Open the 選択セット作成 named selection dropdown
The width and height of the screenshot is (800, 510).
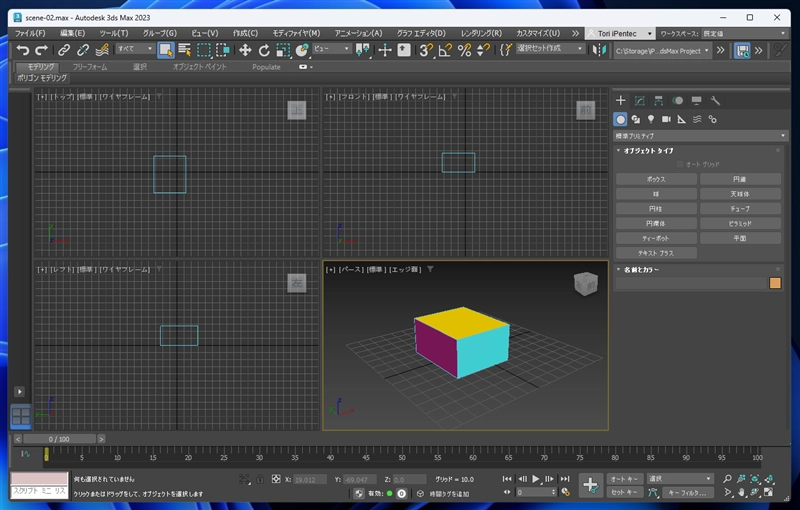[549, 49]
